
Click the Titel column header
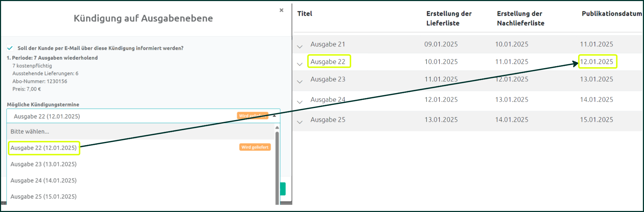[x=305, y=14]
